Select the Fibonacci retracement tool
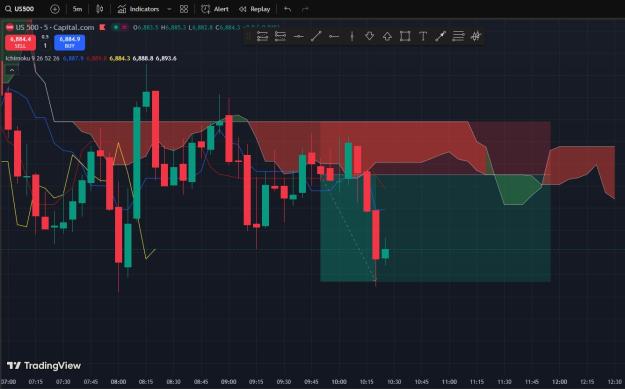 pos(458,36)
